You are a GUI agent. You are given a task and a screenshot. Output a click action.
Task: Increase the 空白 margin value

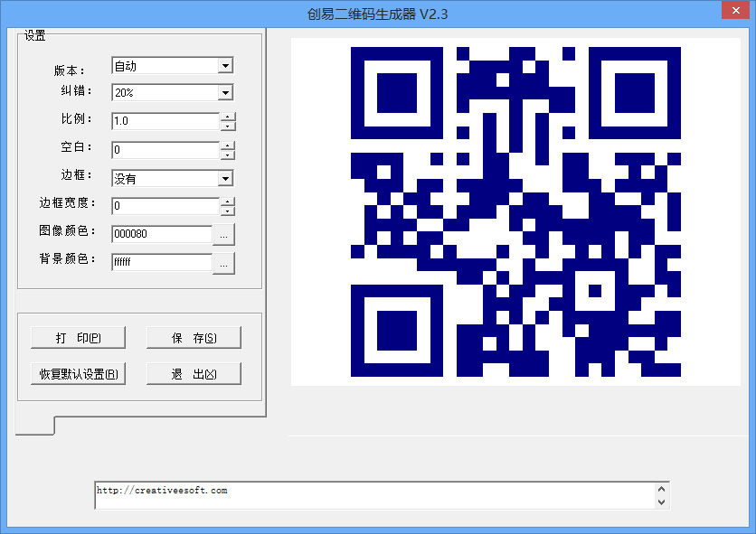[228, 145]
